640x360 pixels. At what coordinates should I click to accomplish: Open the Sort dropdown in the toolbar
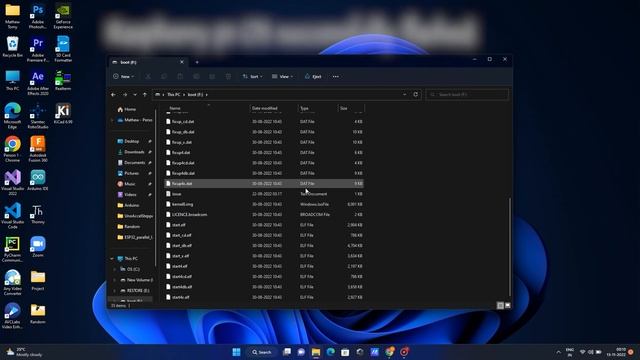252,76
